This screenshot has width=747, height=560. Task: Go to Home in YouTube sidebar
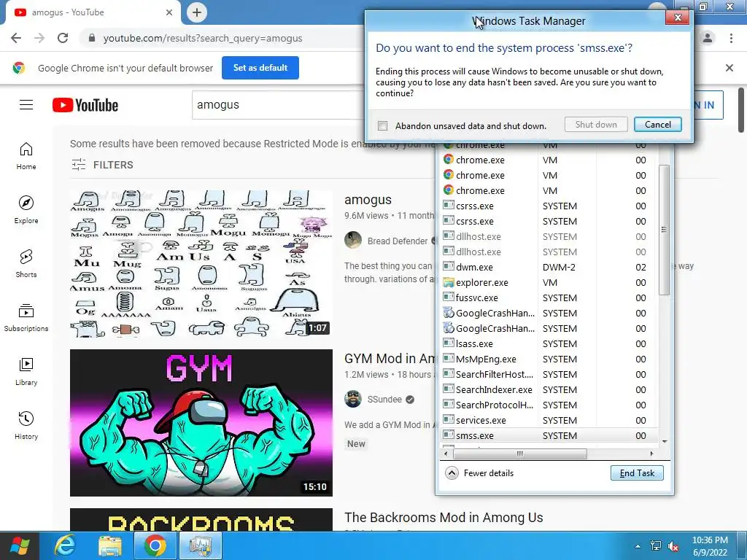click(x=26, y=156)
